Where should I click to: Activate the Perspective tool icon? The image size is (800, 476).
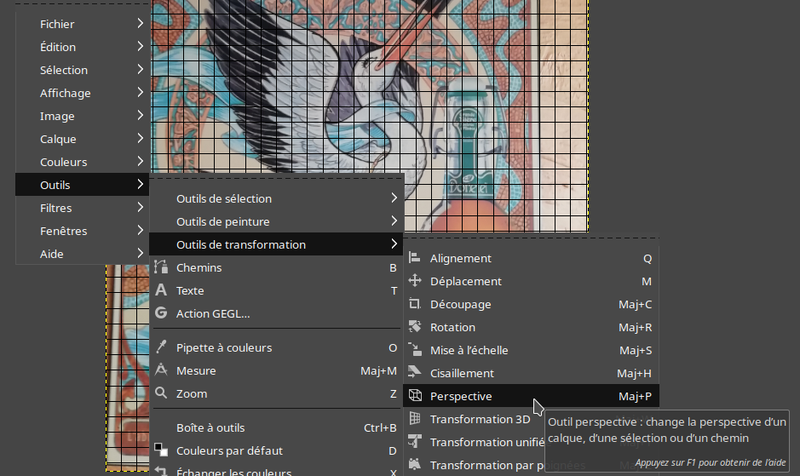(x=415, y=396)
